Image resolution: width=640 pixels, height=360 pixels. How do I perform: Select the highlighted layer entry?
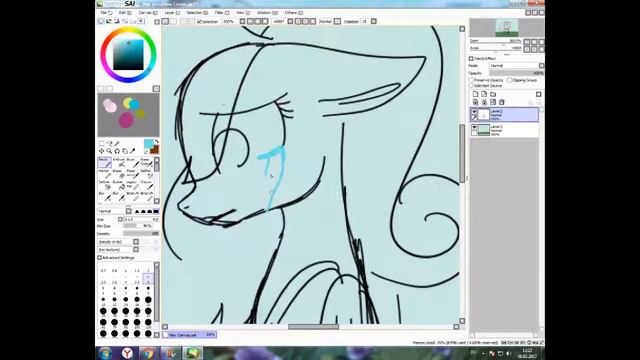[x=504, y=114]
